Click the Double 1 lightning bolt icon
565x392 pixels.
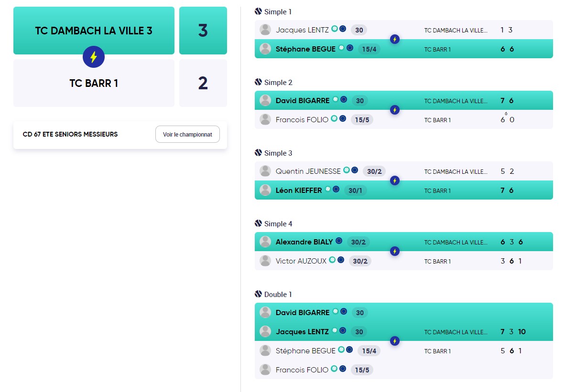click(x=394, y=341)
